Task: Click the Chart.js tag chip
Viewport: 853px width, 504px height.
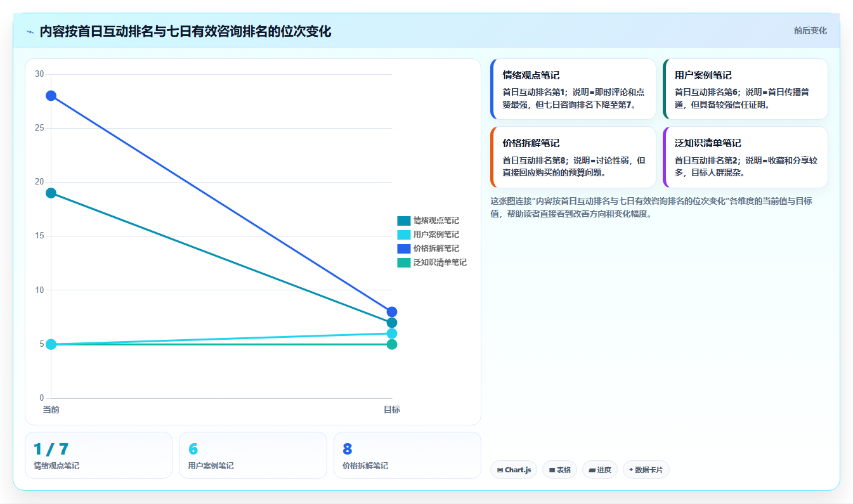Action: coord(514,470)
